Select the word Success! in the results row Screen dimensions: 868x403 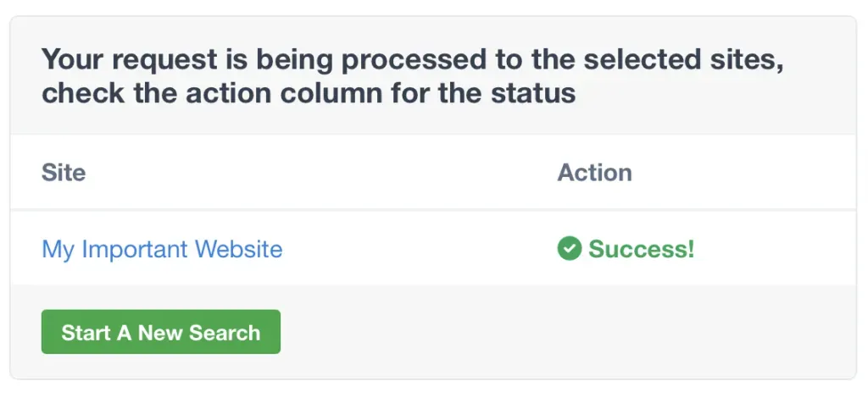[x=641, y=249]
